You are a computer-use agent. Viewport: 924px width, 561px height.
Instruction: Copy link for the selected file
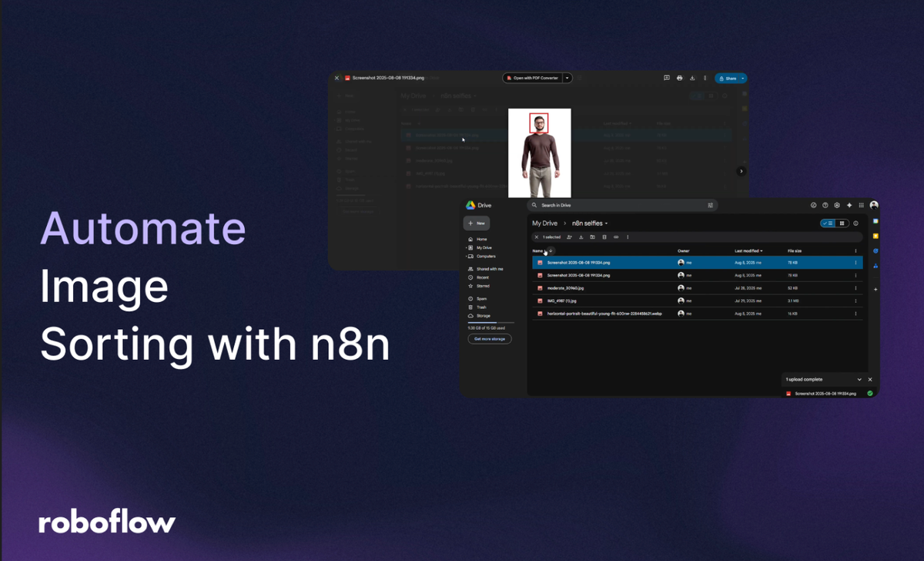pyautogui.click(x=616, y=237)
